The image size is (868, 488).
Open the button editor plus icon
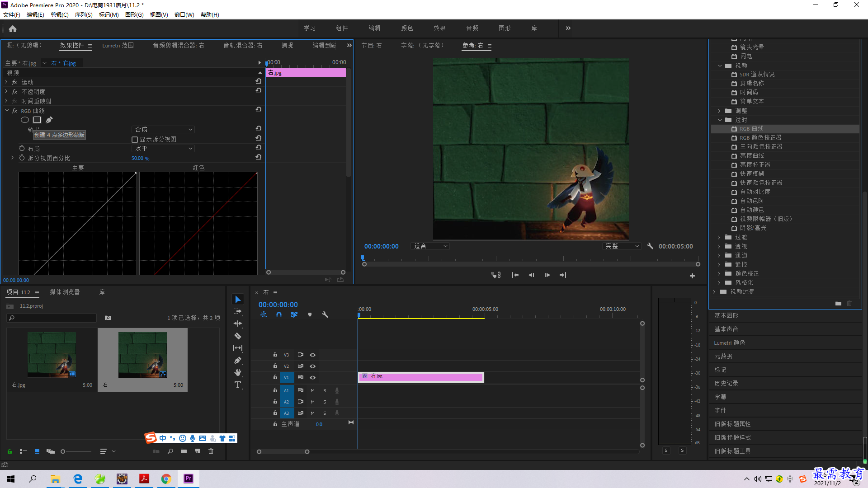pyautogui.click(x=692, y=276)
